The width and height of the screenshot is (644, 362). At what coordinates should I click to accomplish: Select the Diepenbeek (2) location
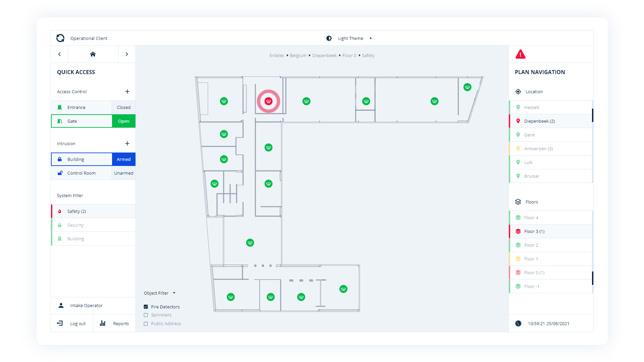(x=550, y=121)
